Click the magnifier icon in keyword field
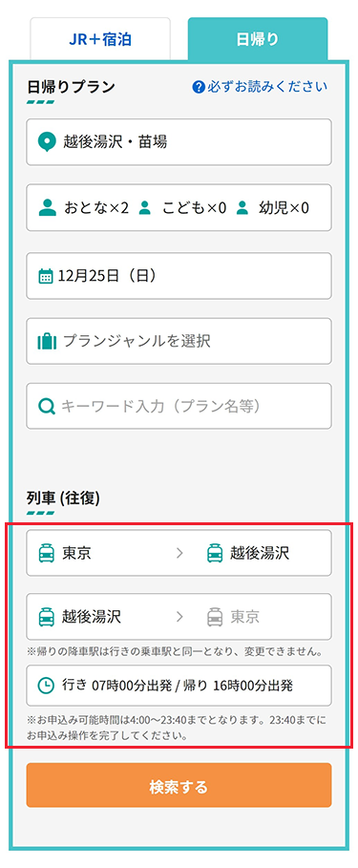This screenshot has height=868, width=358. 47,407
